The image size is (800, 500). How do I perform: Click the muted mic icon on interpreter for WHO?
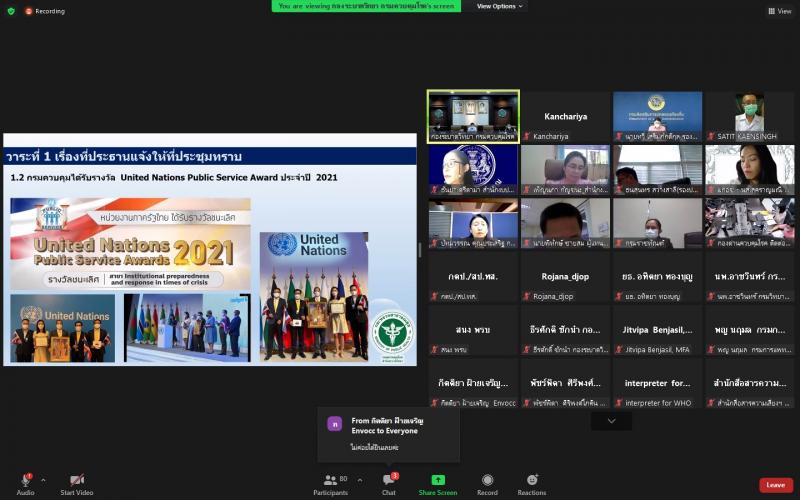(x=619, y=403)
